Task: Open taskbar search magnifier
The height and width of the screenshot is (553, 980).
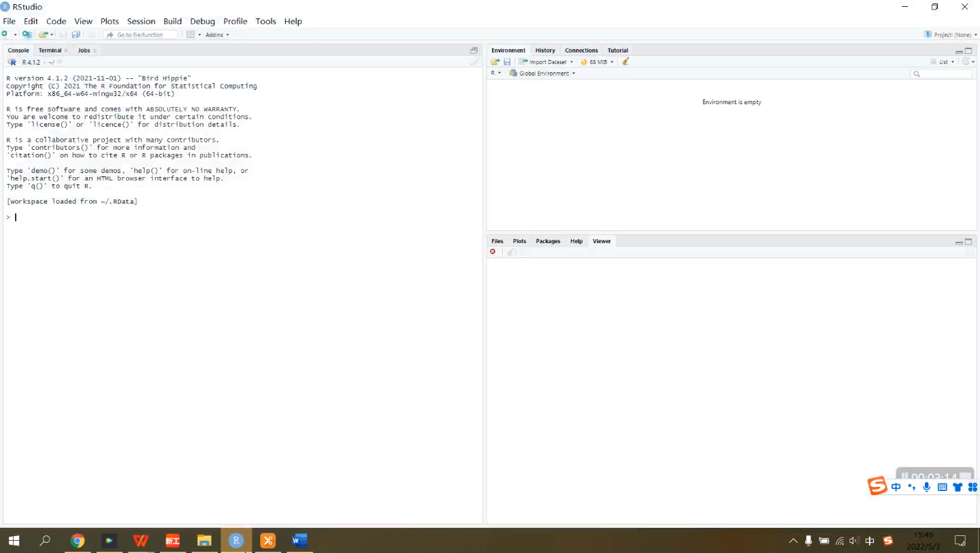Action: pos(45,541)
